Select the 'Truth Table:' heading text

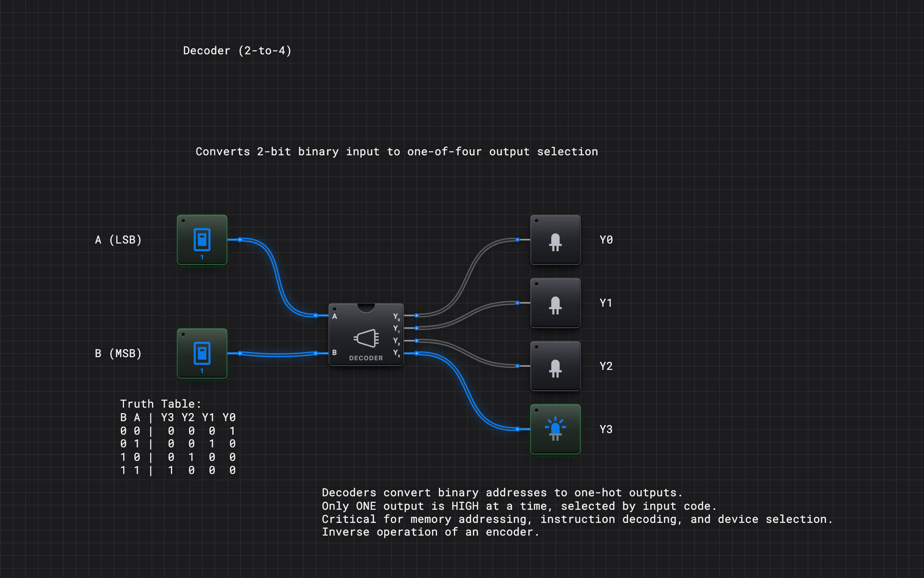(x=161, y=404)
